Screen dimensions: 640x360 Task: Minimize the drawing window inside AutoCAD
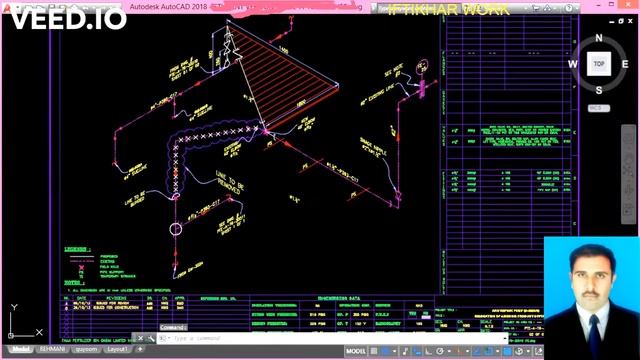(611, 21)
